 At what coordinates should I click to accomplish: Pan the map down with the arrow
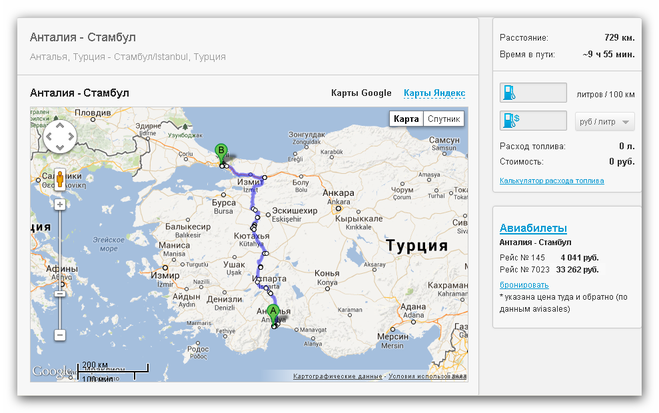[60, 147]
